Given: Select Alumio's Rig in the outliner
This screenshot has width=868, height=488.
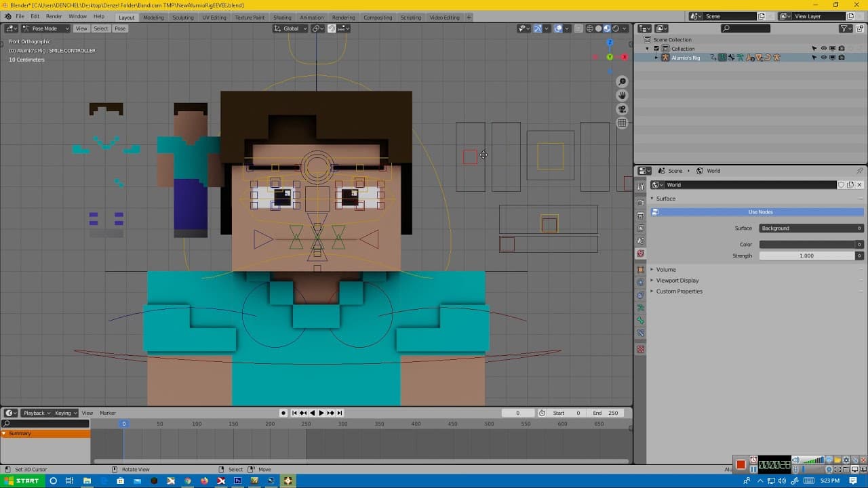Looking at the screenshot, I should point(686,58).
